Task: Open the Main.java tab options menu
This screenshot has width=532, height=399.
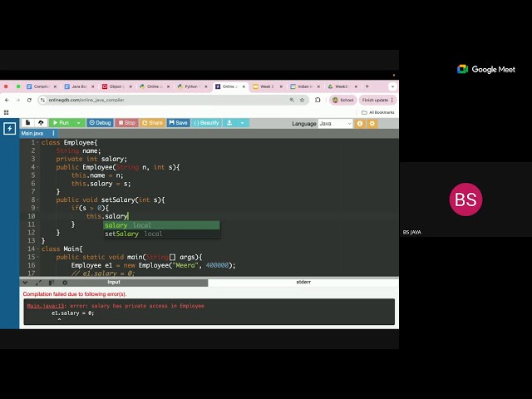Action: click(53, 133)
